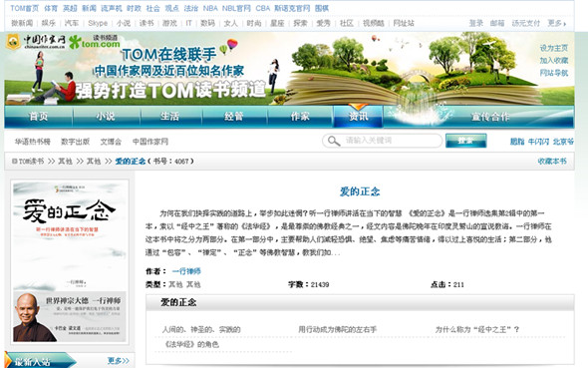This screenshot has width=588, height=368.
Task: Click the blue 爱的正念 book title heading
Action: pyautogui.click(x=360, y=191)
